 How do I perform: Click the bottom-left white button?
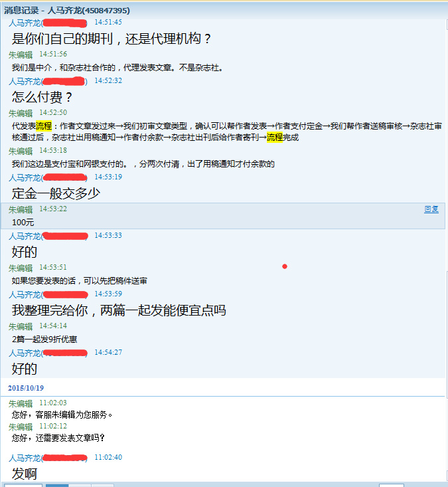click(x=23, y=485)
